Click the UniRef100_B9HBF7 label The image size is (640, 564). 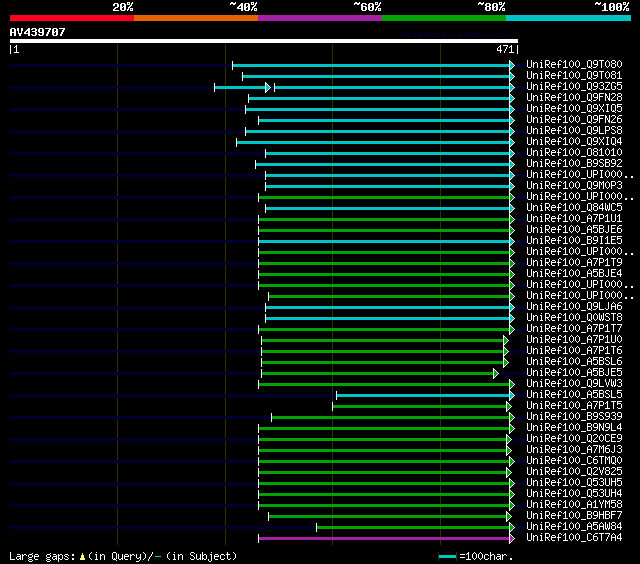[574, 516]
